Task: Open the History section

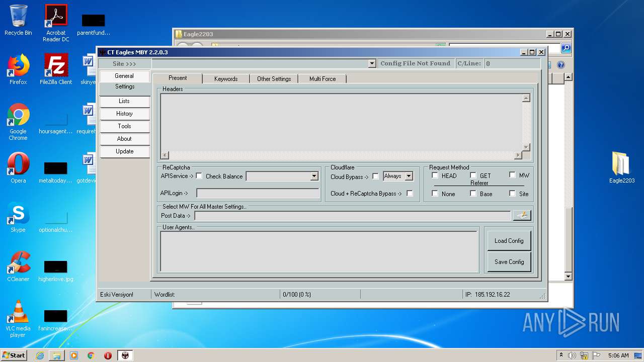Action: click(x=124, y=114)
